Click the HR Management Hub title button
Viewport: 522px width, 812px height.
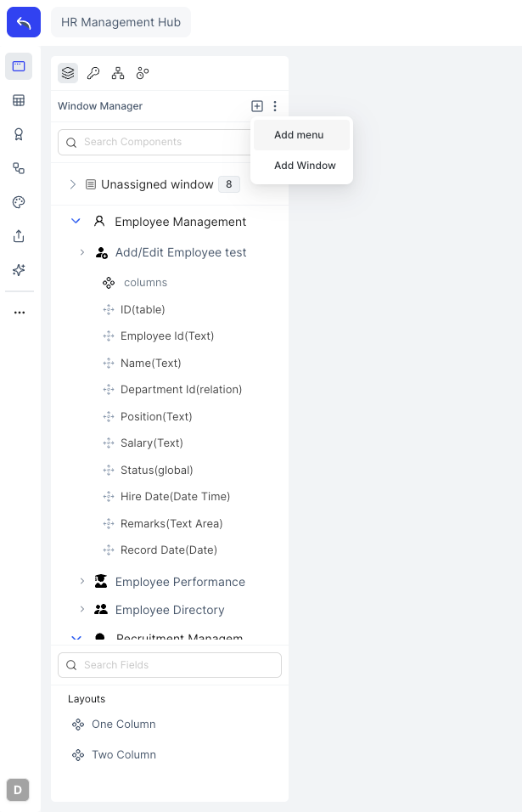[x=121, y=22]
